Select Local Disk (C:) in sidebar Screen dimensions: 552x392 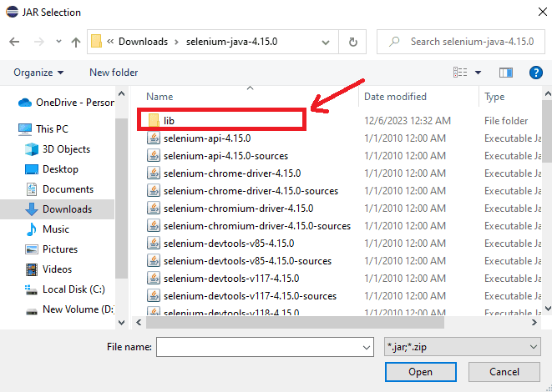[x=71, y=289]
